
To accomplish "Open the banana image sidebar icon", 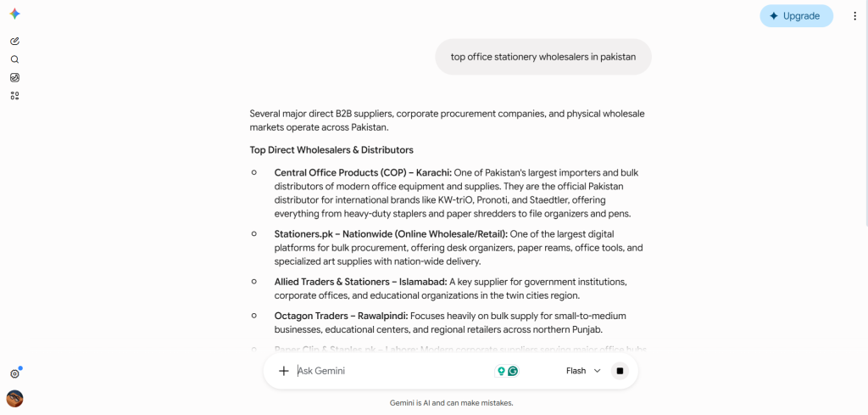I will tap(15, 77).
